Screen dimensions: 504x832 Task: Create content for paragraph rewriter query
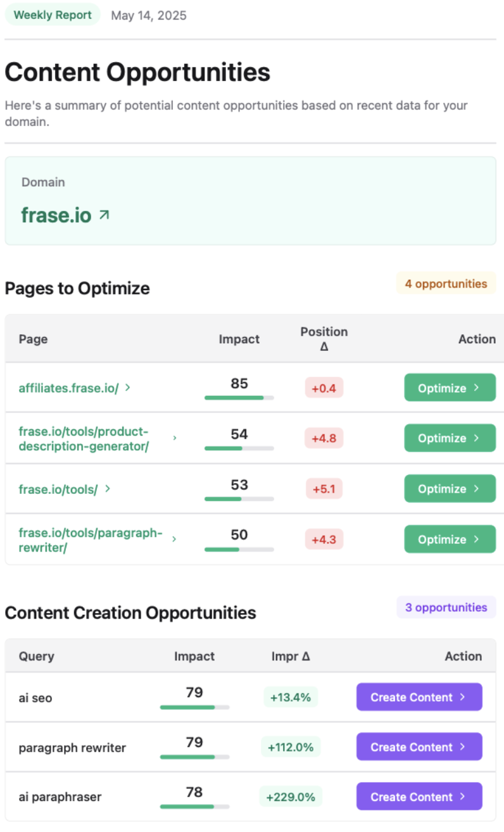419,747
